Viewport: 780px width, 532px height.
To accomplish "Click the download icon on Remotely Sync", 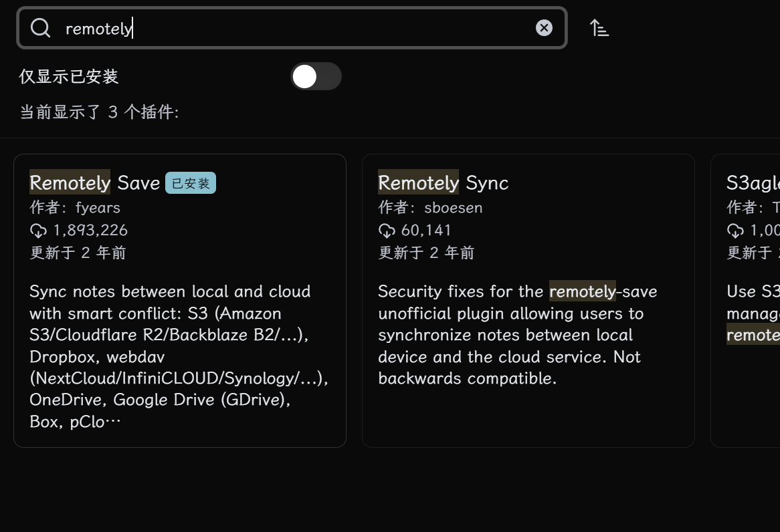I will 387,231.
